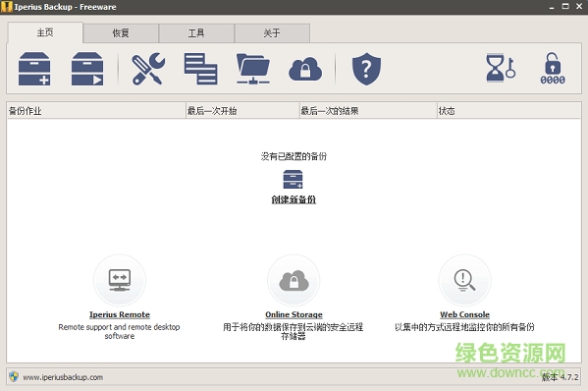Image resolution: width=588 pixels, height=391 pixels.
Task: Open the Iperius Remote link
Action: pos(119,314)
